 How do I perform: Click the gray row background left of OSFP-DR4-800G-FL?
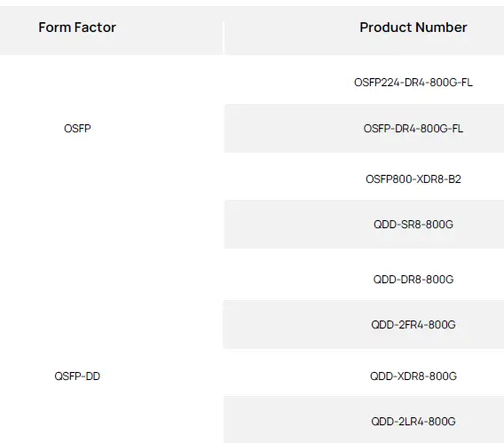click(x=293, y=129)
